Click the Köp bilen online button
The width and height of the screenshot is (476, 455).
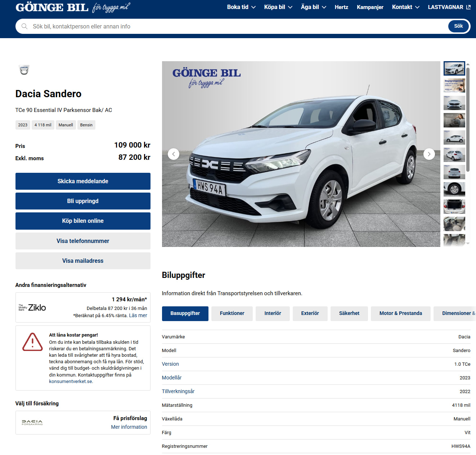[83, 221]
